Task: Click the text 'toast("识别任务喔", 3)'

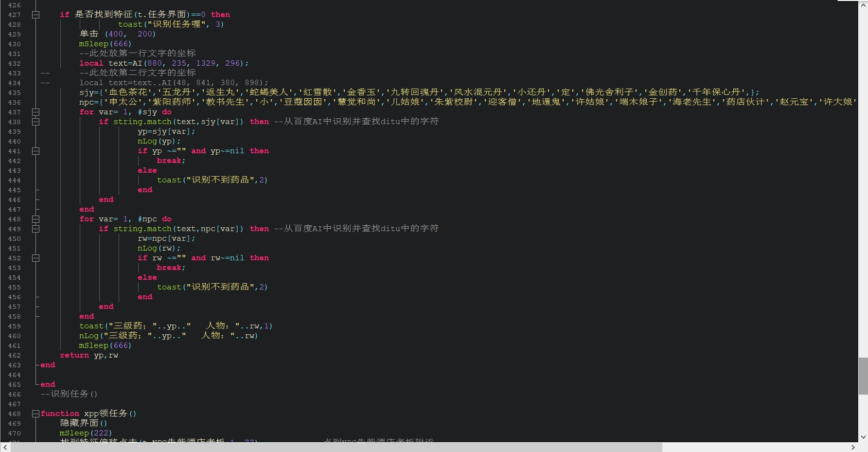Action: [x=171, y=24]
